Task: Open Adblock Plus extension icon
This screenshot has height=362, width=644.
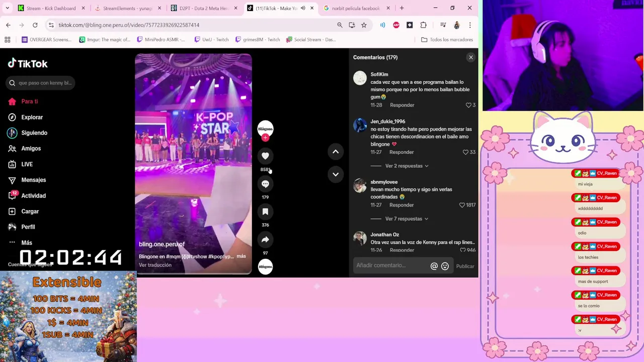Action: click(396, 25)
